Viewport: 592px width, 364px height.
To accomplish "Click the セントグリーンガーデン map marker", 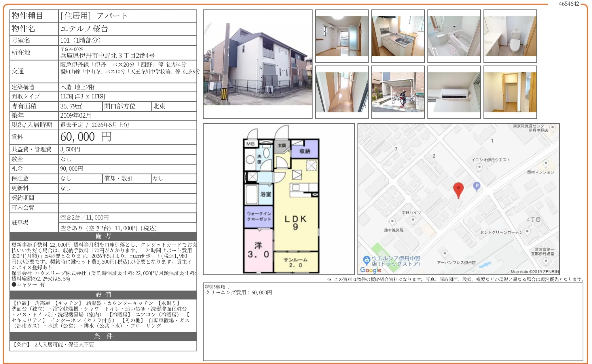I will tap(527, 231).
